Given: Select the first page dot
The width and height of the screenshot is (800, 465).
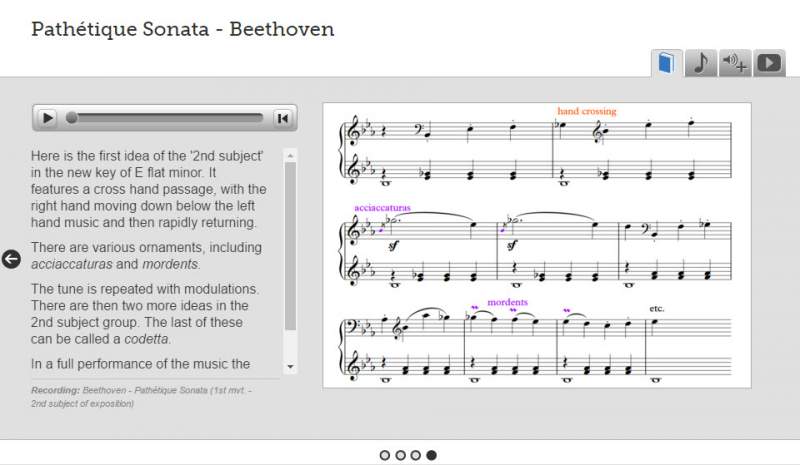Looking at the screenshot, I should [x=385, y=455].
